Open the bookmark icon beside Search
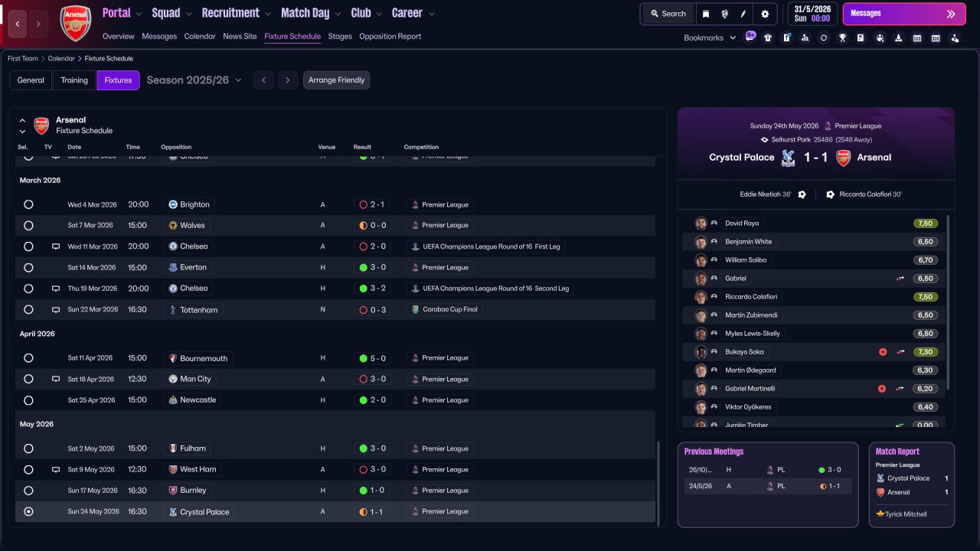Image resolution: width=980 pixels, height=551 pixels. pos(706,14)
